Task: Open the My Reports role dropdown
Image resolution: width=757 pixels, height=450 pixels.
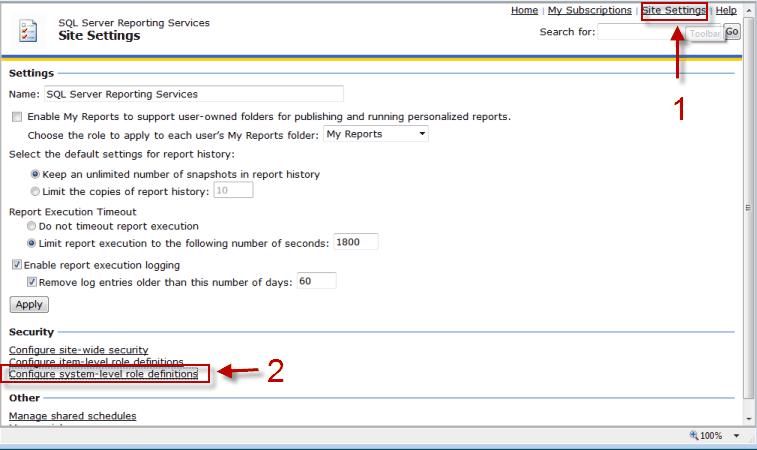Action: coord(376,134)
